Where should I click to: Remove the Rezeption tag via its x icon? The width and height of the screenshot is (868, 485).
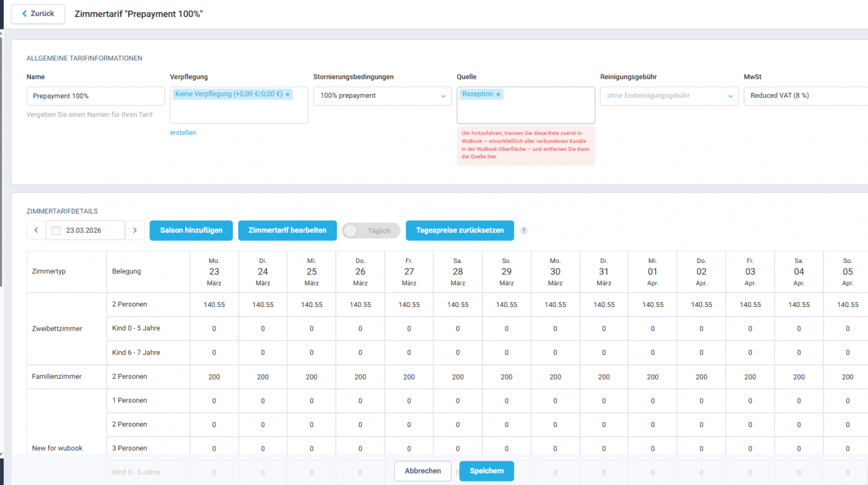click(x=498, y=94)
